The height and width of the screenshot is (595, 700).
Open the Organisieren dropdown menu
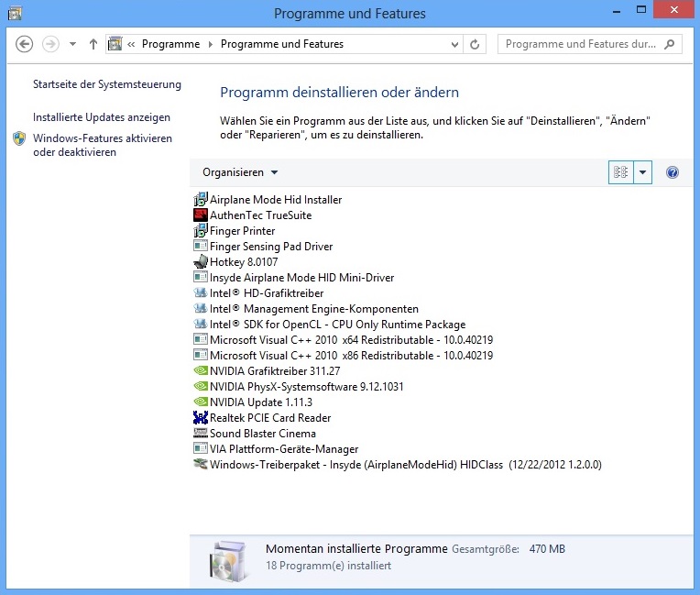coord(240,172)
